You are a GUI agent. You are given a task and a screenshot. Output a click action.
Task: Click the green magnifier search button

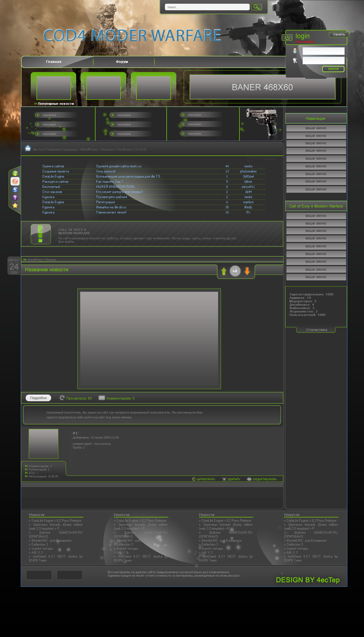click(x=257, y=7)
